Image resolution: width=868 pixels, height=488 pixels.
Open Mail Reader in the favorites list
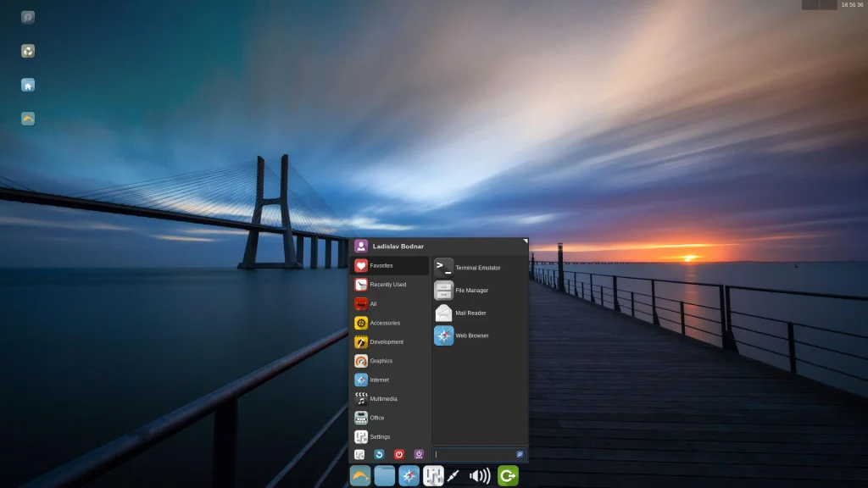pos(467,313)
